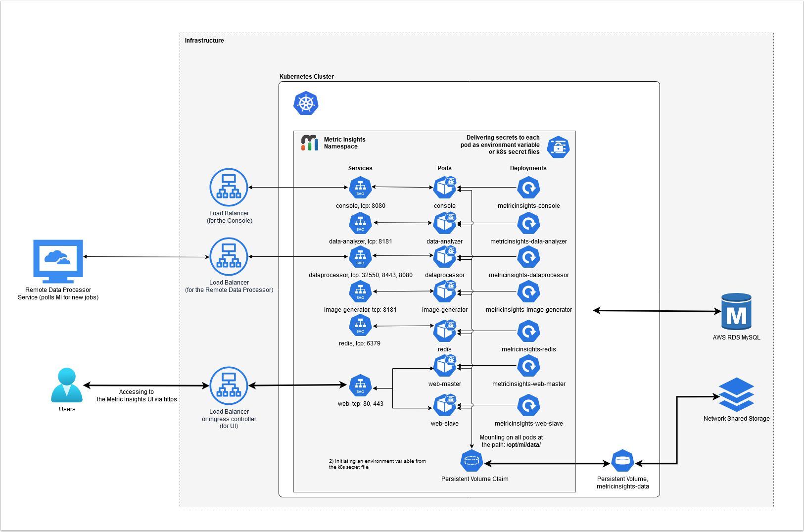Click the 'dataprocessor, tcp: 32550, 8443, 8080' label
Screen dimensions: 804x532
point(361,275)
